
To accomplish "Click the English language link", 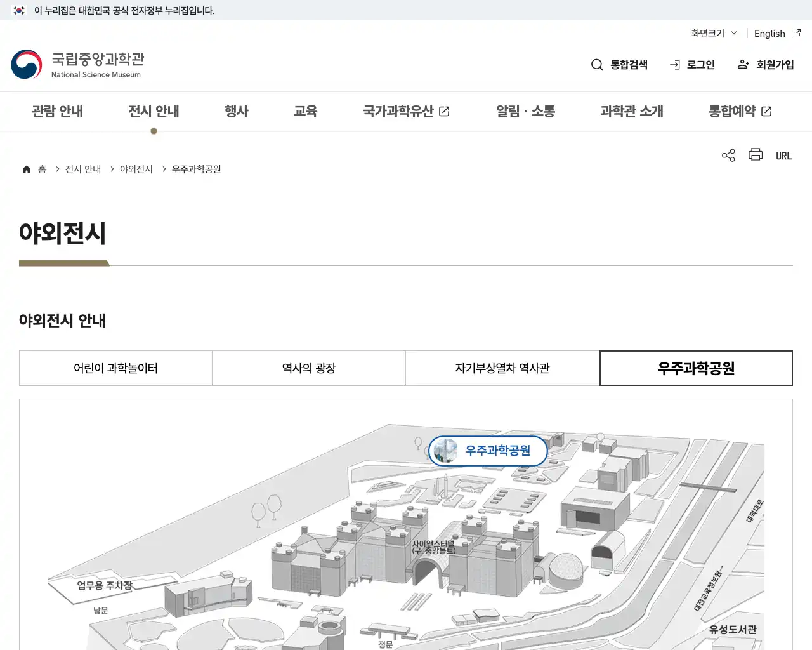I will click(769, 33).
